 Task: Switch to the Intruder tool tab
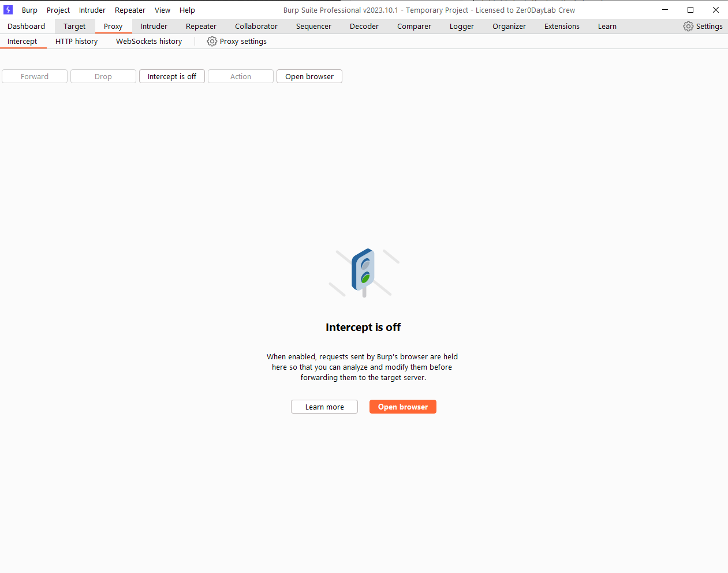click(x=154, y=27)
